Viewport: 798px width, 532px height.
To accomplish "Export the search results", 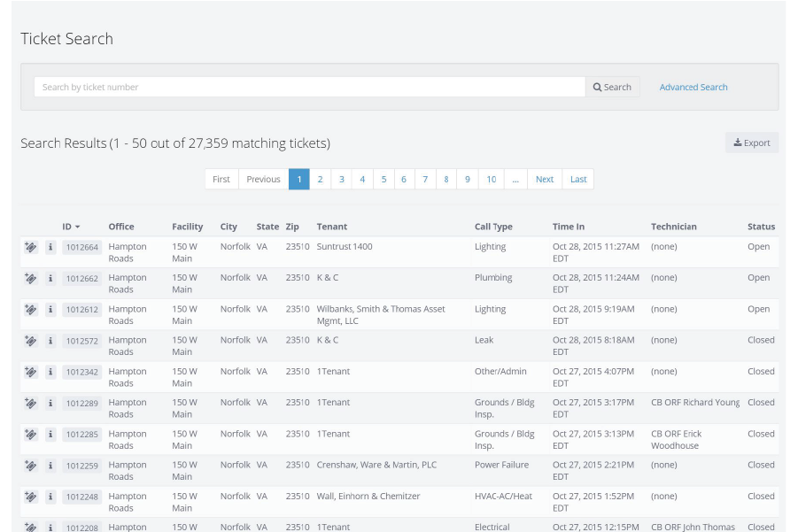I will [752, 143].
